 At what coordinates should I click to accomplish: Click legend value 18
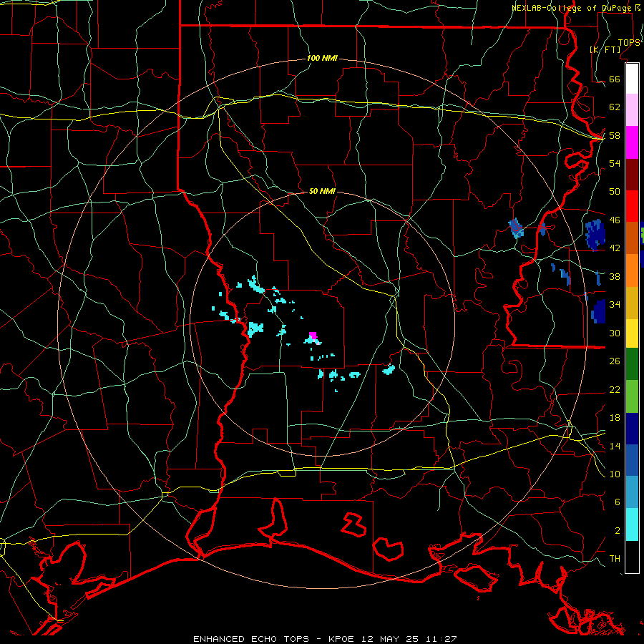[x=615, y=418]
